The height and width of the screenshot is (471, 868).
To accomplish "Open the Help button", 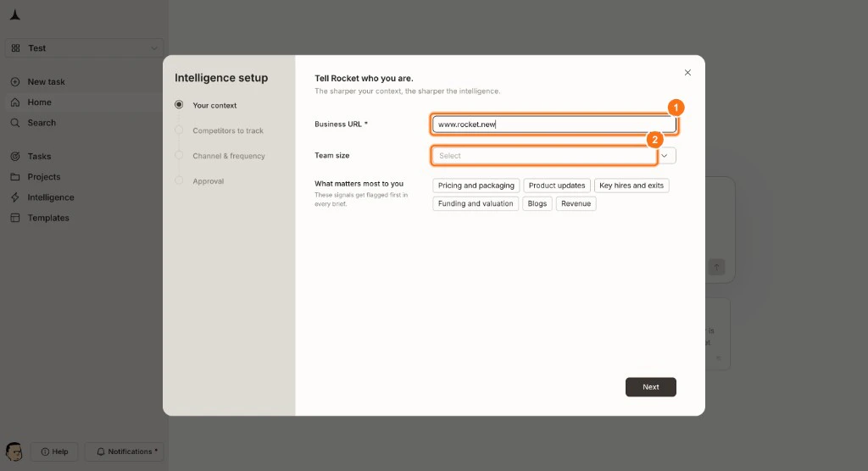I will (x=54, y=452).
